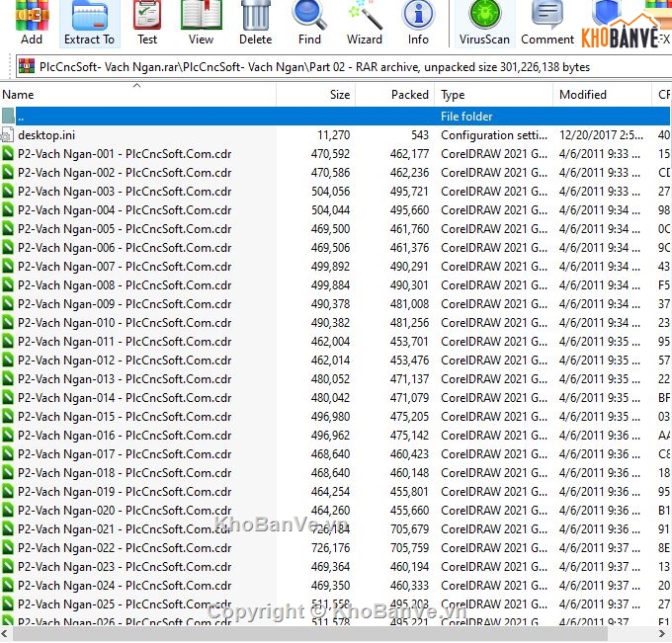Click the packed value 543 of desktop.ini
Image resolution: width=672 pixels, height=643 pixels.
coord(420,135)
